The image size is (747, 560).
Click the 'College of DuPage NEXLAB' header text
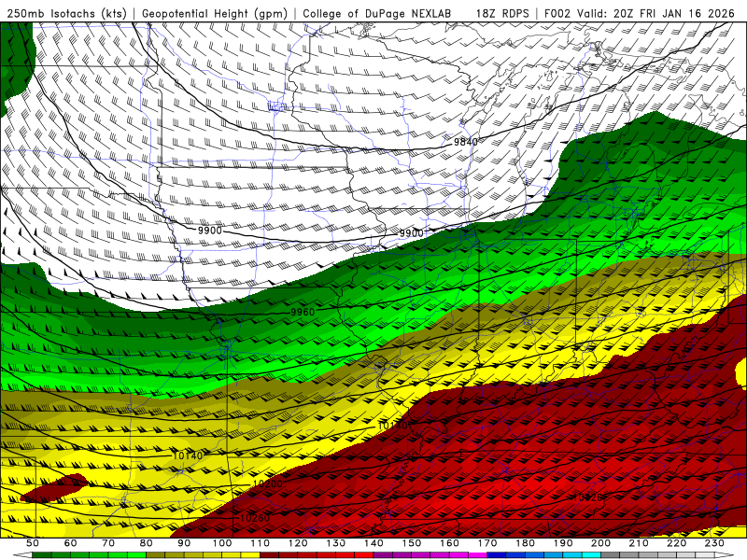377,13
